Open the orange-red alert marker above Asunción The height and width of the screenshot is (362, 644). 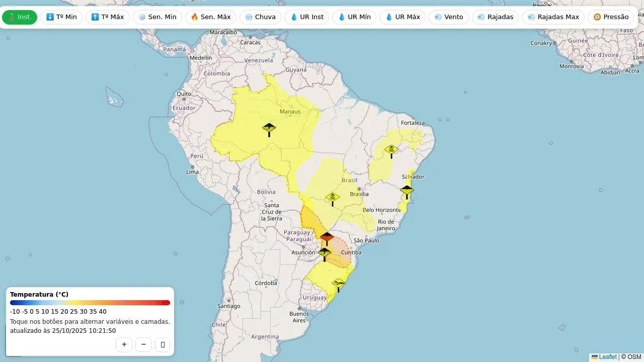pos(327,238)
